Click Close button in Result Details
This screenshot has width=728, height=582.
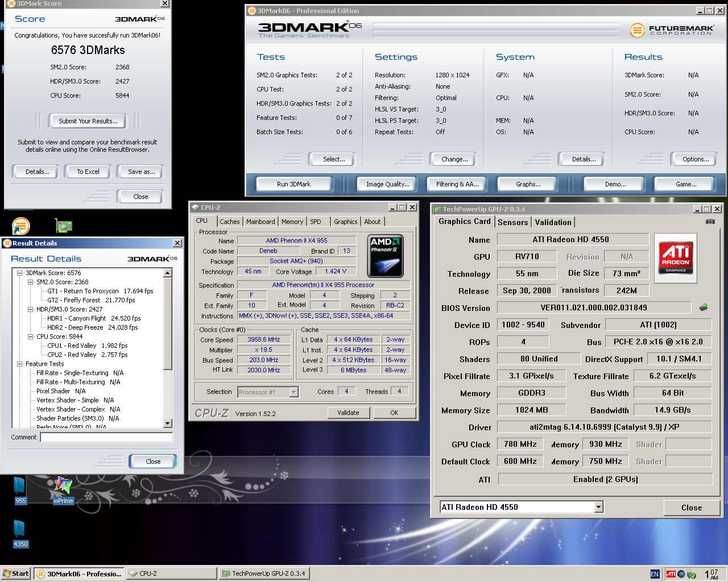click(x=153, y=462)
